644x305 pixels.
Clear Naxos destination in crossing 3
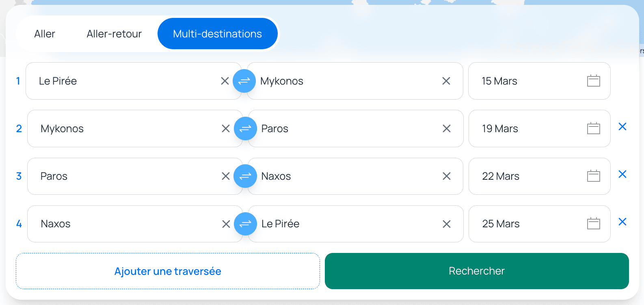click(447, 176)
